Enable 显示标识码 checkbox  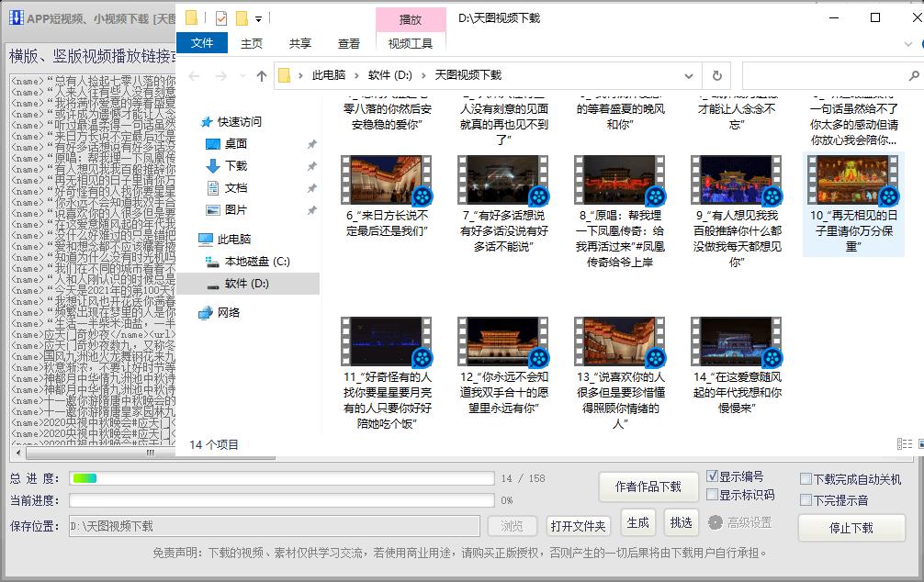tap(713, 494)
